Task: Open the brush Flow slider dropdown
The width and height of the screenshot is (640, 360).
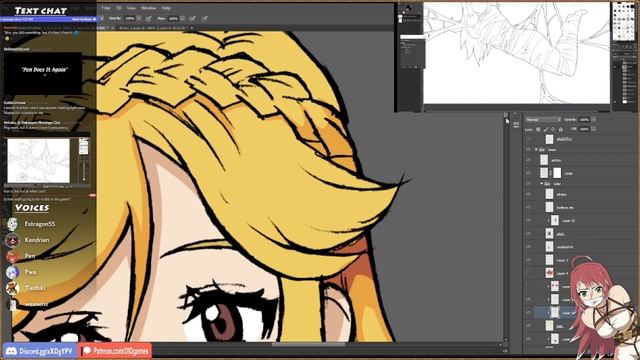Action: (182, 18)
